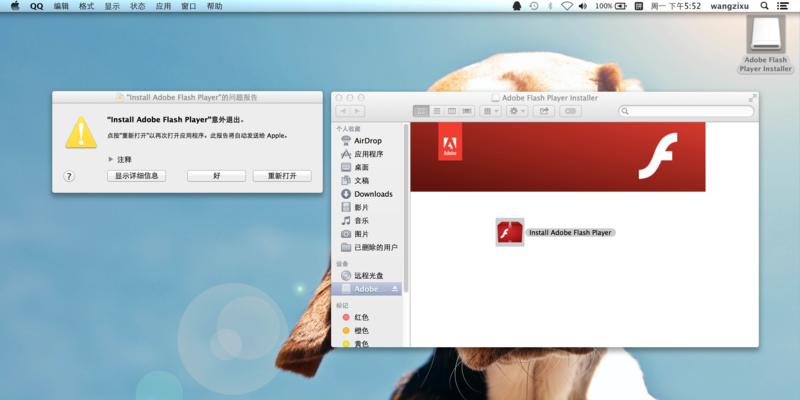Screen dimensions: 800x400
Task: Open the 帮助 menu
Action: coord(215,6)
